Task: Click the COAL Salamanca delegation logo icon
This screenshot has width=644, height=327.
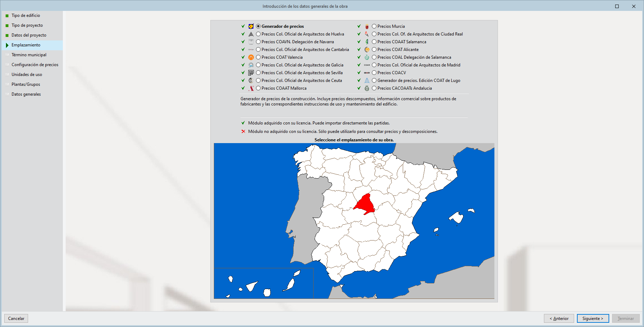Action: point(367,57)
